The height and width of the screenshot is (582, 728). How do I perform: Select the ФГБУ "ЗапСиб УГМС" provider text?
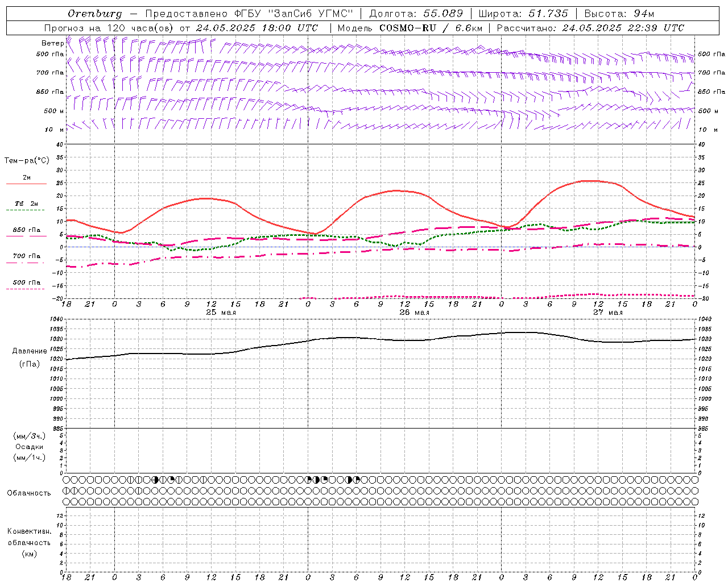[293, 14]
